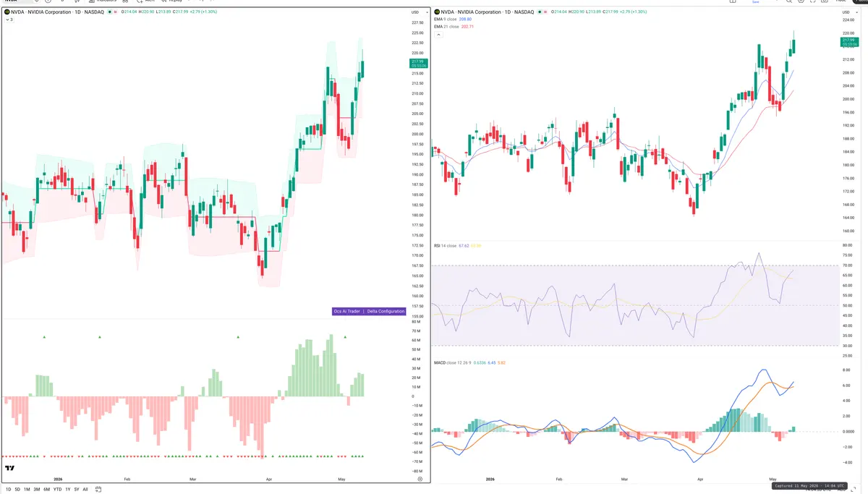Select the YTD time range
This screenshot has width=868, height=494.
(x=57, y=490)
